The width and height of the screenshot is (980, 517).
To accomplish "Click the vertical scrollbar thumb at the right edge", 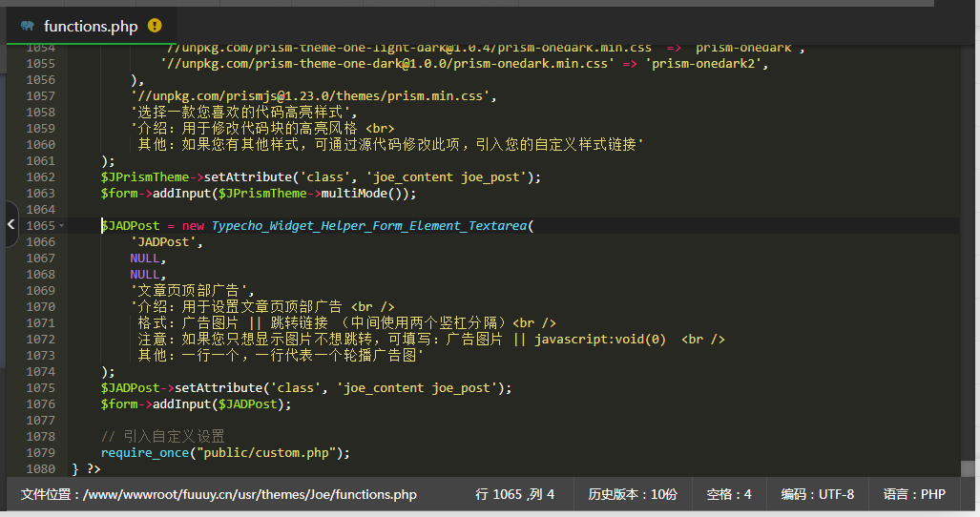I will (x=968, y=467).
